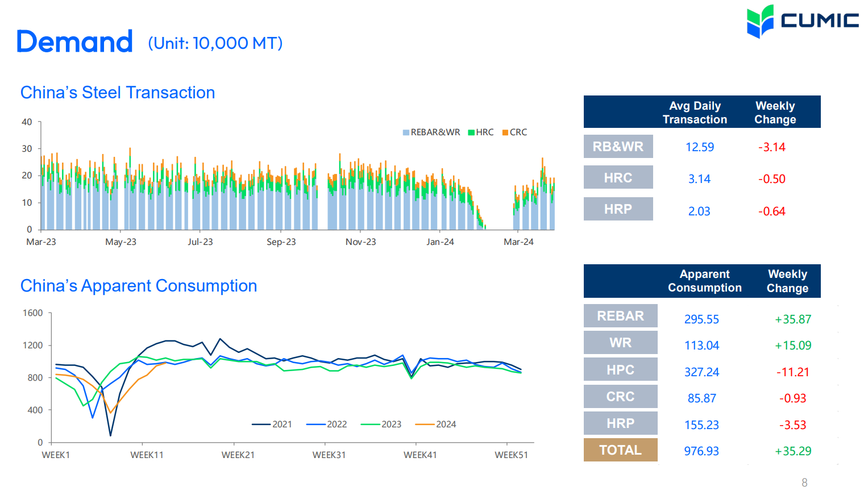
Task: Click the green HRC legend swatch
Action: click(x=471, y=132)
